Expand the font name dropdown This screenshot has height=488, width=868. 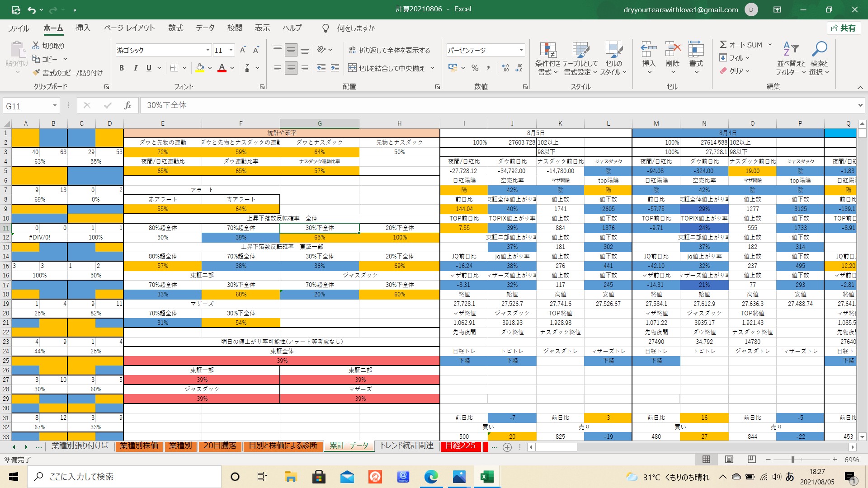(208, 50)
